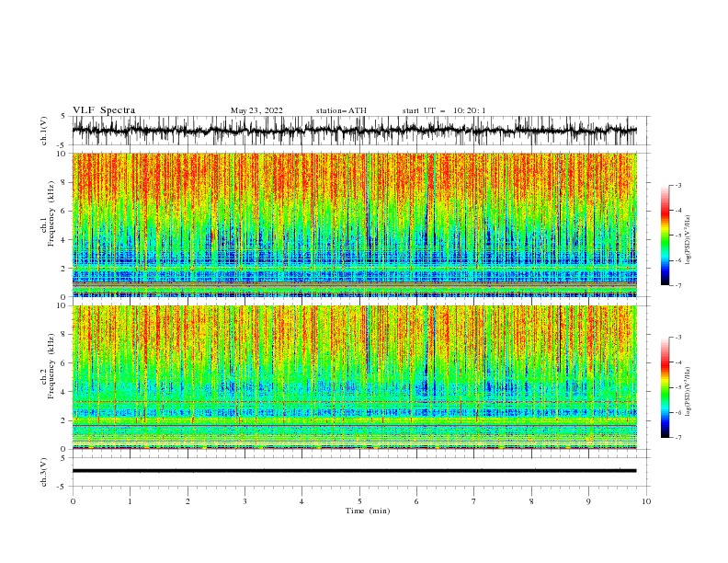Click the ch.1 voltage waveform trace
This screenshot has width=728, height=563.
tap(354, 131)
